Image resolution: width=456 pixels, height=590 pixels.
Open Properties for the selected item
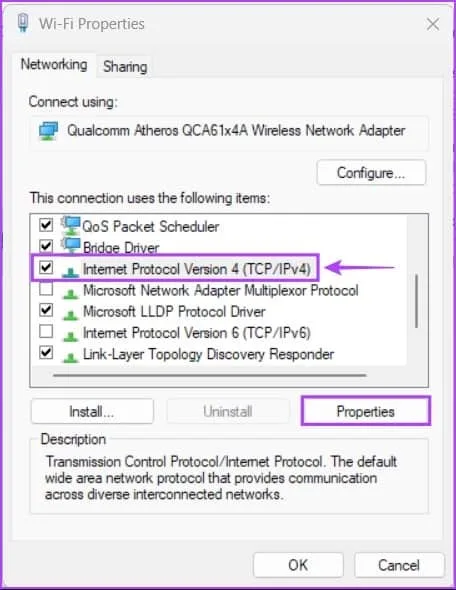pyautogui.click(x=366, y=411)
